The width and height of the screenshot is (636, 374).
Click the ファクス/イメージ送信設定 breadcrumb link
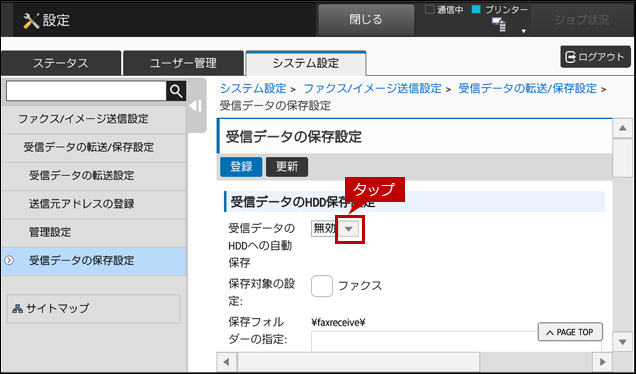(372, 88)
